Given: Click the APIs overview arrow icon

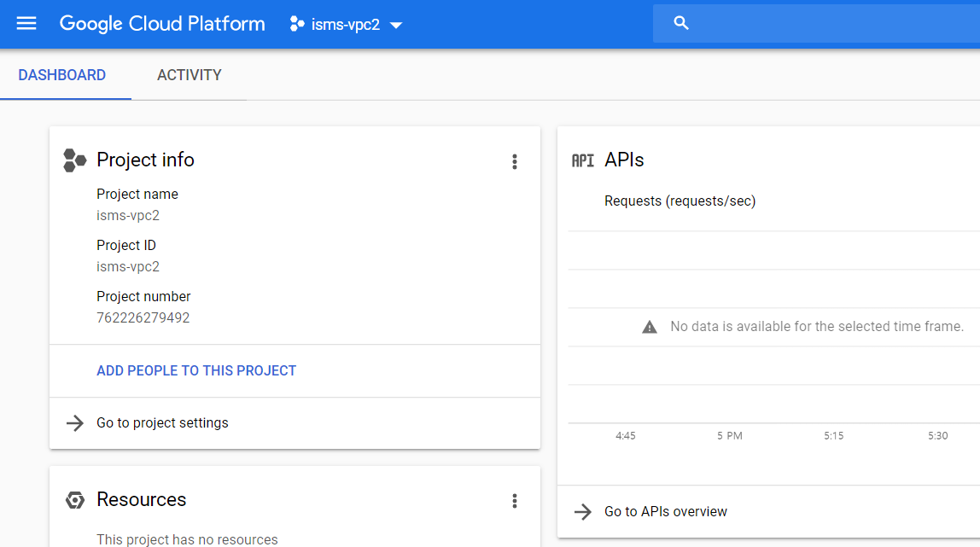Looking at the screenshot, I should pos(583,512).
